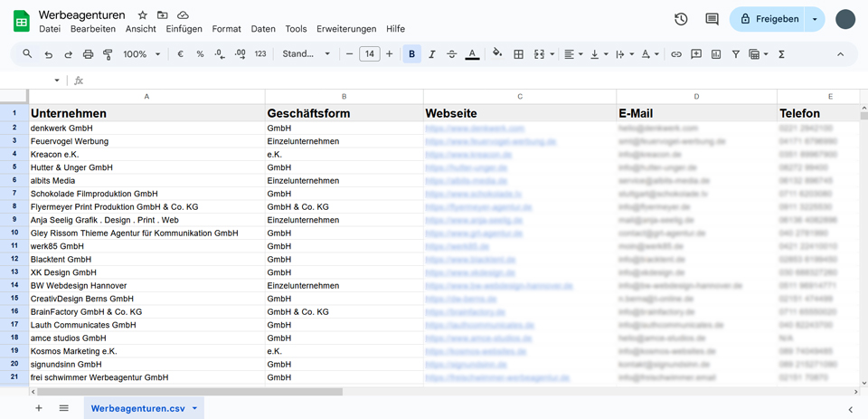The height and width of the screenshot is (419, 868).
Task: Move document with folder icon
Action: [x=162, y=15]
